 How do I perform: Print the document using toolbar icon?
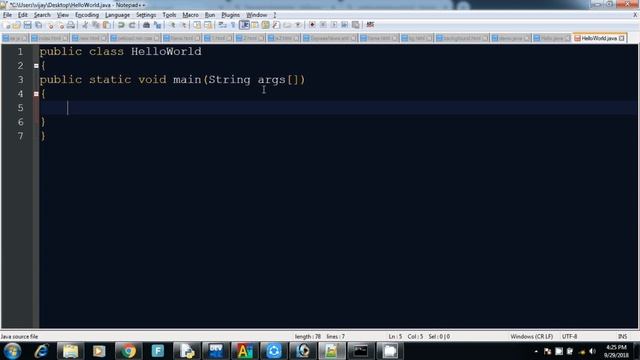pyautogui.click(x=71, y=25)
